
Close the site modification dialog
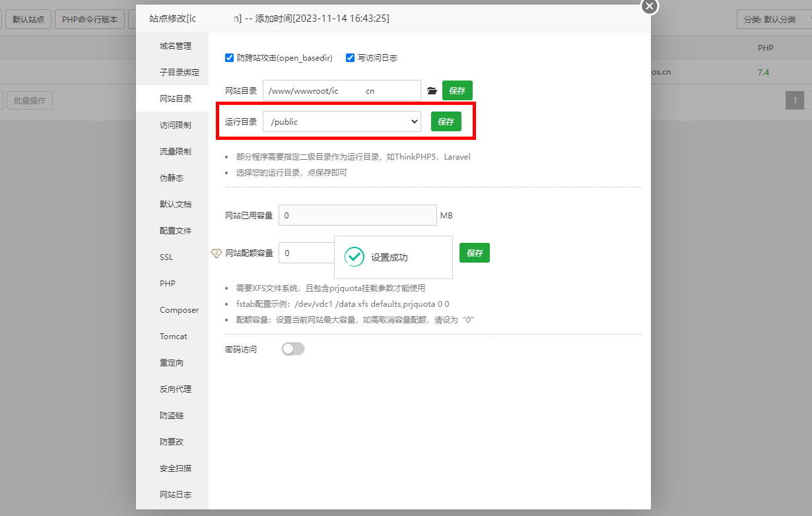tap(650, 6)
